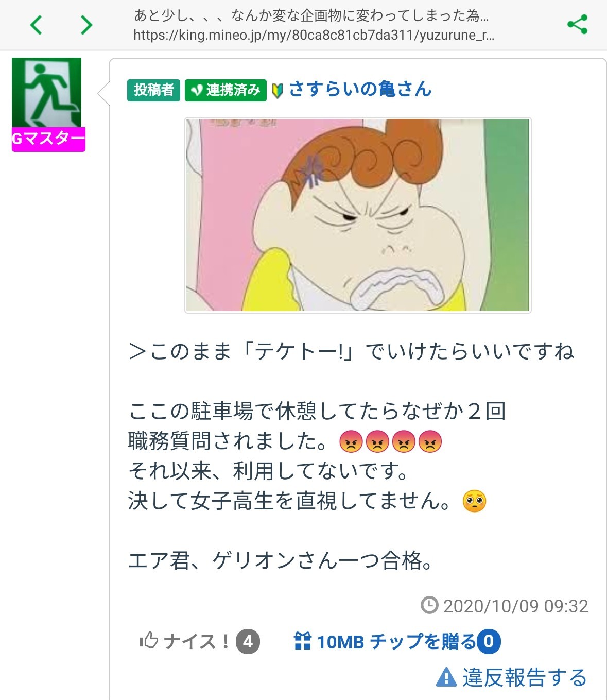Go forward with the right arrow
This screenshot has height=700, width=607.
click(86, 25)
